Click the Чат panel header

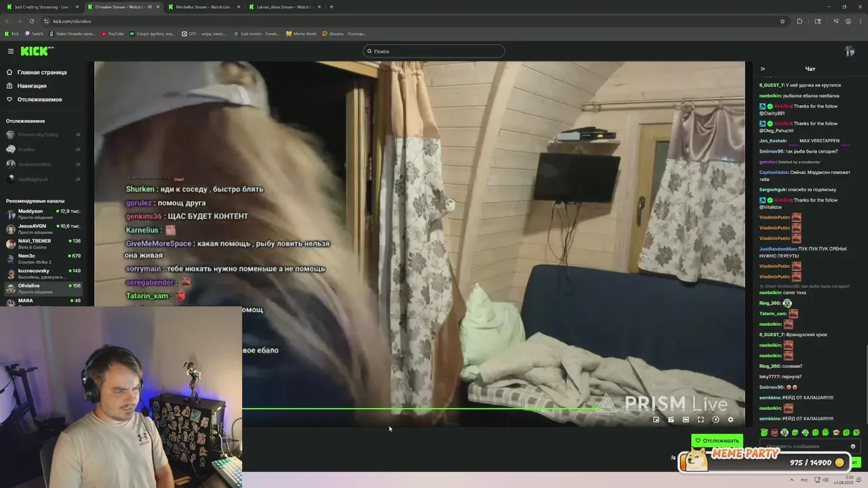click(810, 69)
